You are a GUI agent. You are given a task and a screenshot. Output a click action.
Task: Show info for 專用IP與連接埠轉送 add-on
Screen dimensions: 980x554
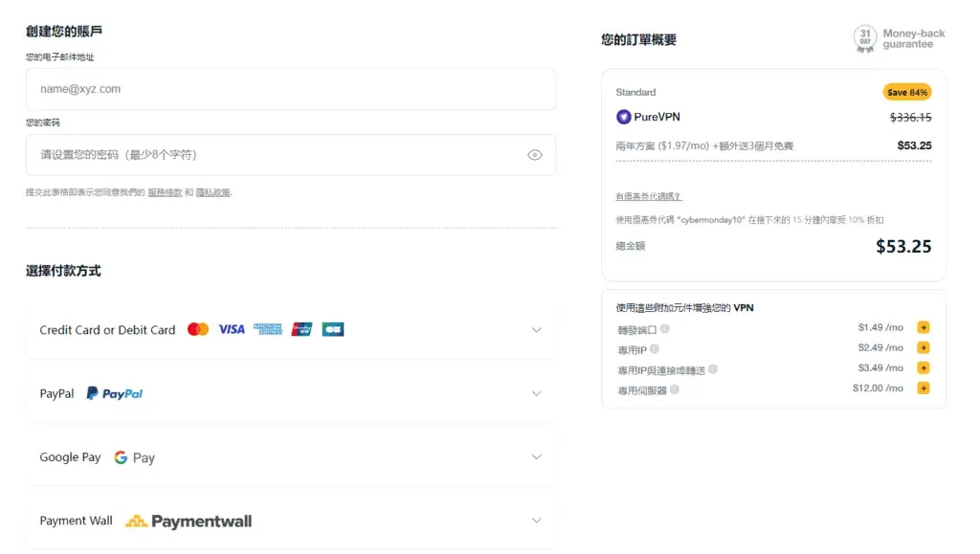coord(712,369)
